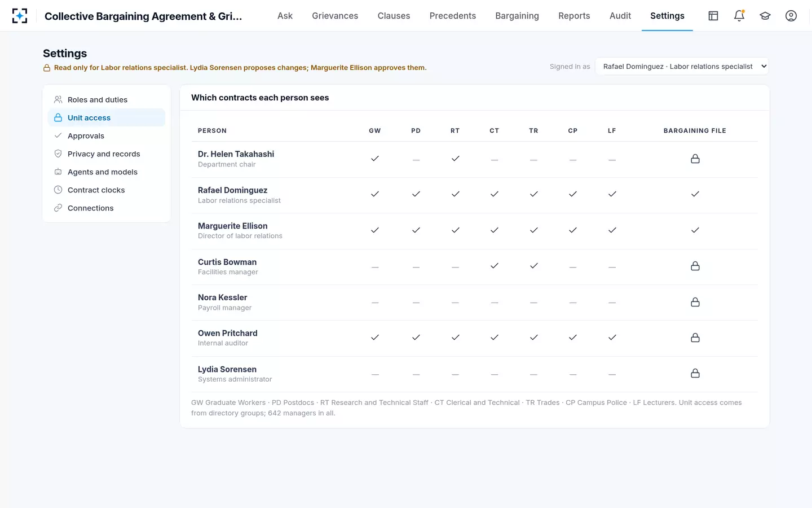
Task: Click the app logo icon
Action: [x=20, y=16]
